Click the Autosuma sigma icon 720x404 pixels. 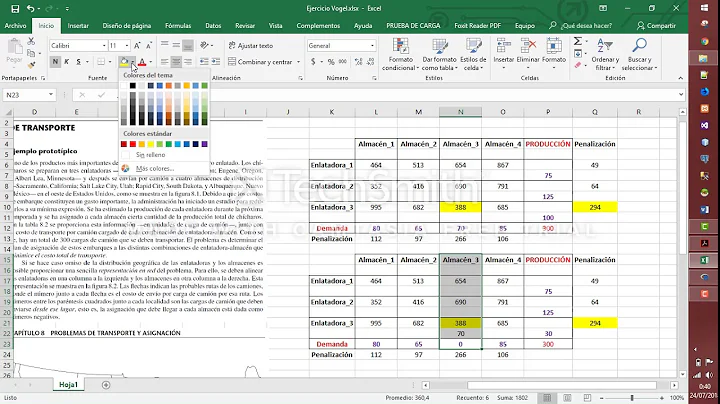pyautogui.click(x=578, y=41)
